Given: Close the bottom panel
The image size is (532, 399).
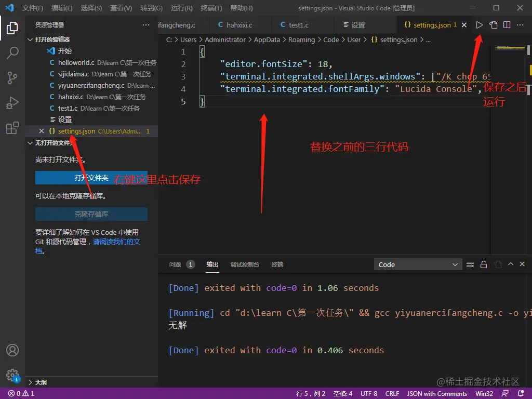Looking at the screenshot, I should click(522, 263).
